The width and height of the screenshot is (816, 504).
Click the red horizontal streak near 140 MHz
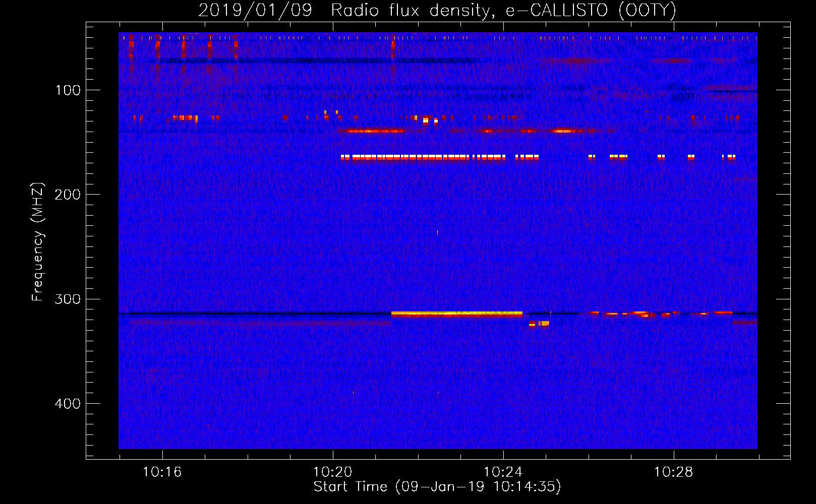[x=374, y=131]
